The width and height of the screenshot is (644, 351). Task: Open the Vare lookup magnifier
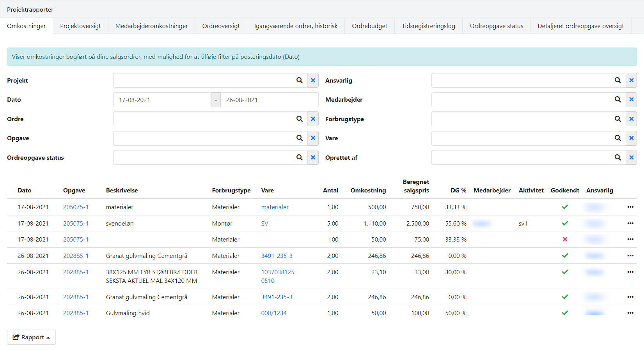click(x=617, y=138)
